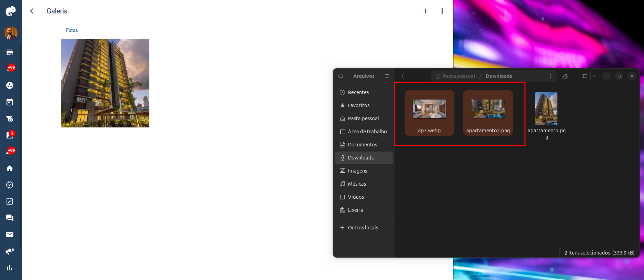Viewport: 644px width, 280px height.
Task: Open the view options dropdown arrow
Action: 594,76
